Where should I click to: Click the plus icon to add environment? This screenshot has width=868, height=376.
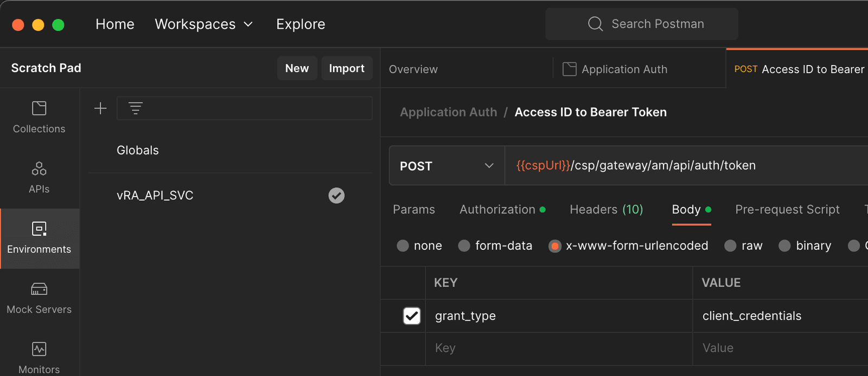tap(100, 108)
